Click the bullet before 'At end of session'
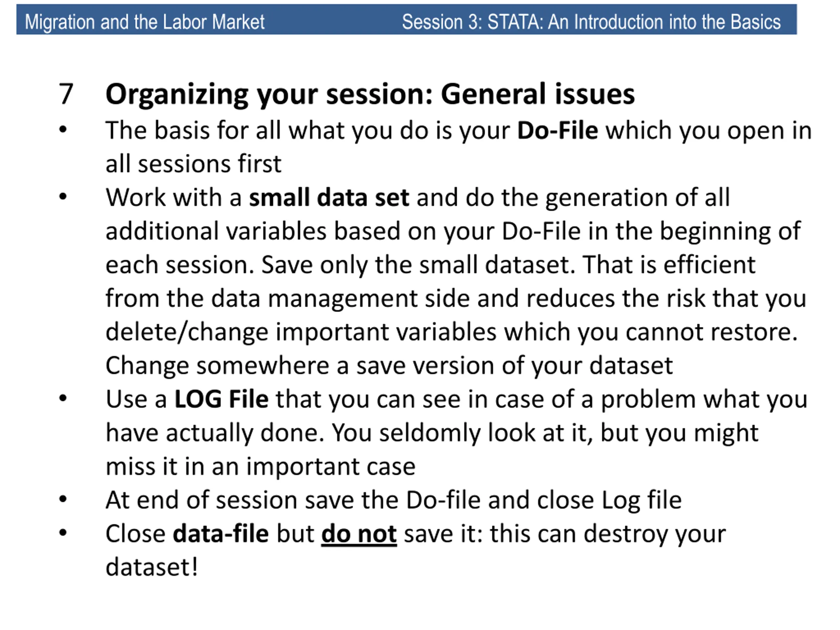 click(63, 499)
